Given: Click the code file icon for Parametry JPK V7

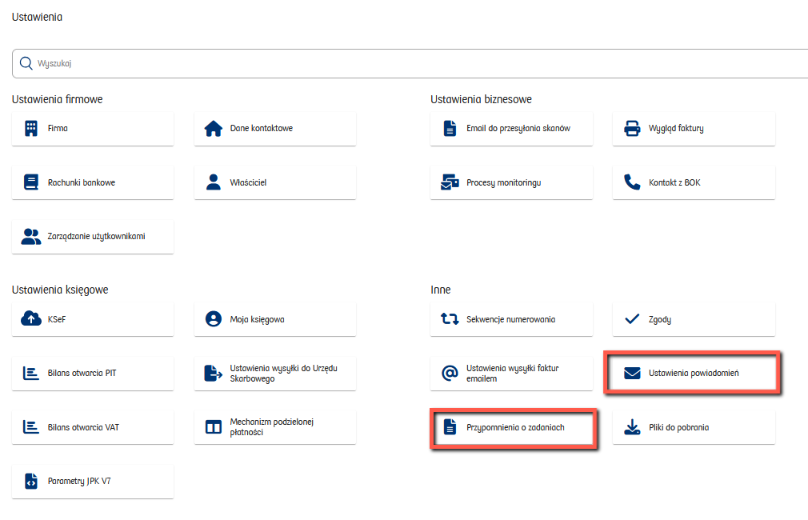Looking at the screenshot, I should pyautogui.click(x=31, y=481).
